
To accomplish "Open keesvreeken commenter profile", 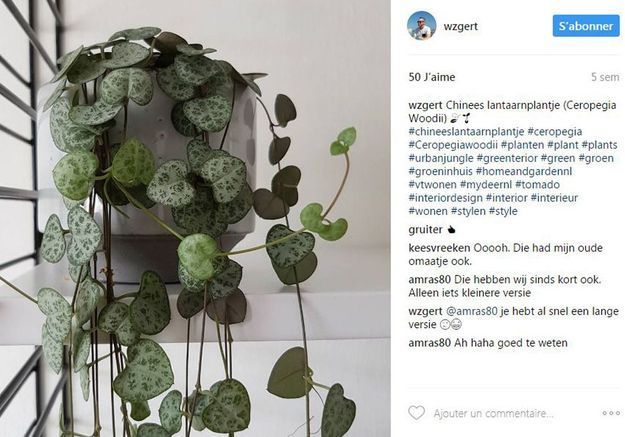I will click(x=439, y=248).
